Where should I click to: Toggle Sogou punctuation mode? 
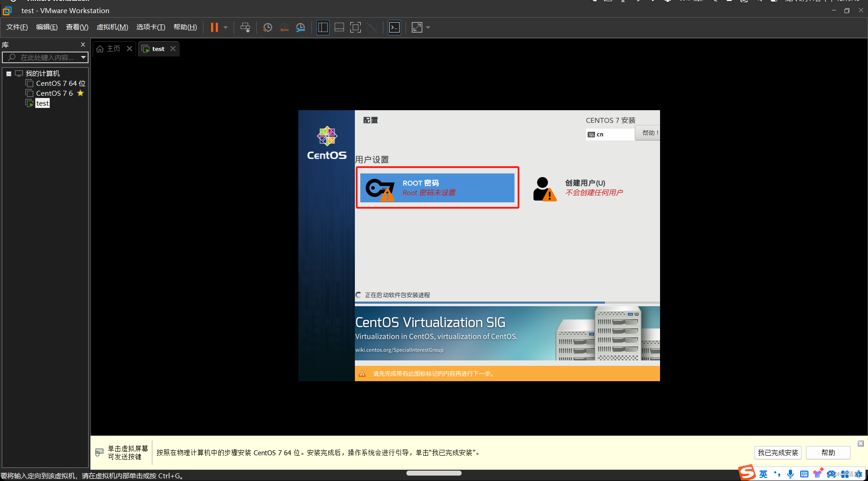(777, 474)
